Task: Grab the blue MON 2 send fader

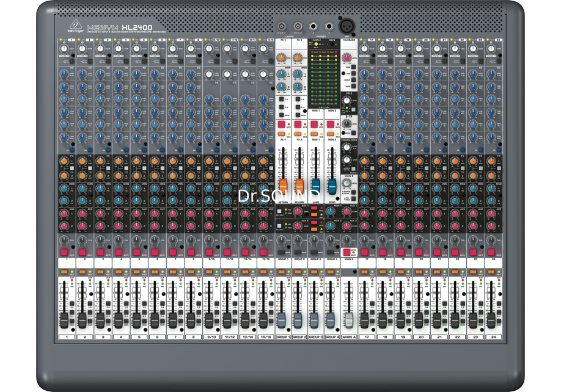Action: [332, 186]
